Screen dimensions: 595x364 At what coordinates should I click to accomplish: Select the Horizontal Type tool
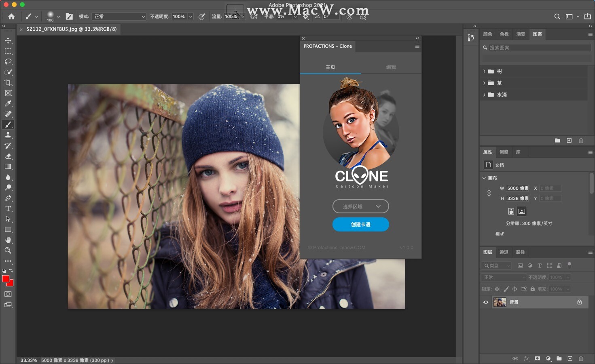[8, 208]
